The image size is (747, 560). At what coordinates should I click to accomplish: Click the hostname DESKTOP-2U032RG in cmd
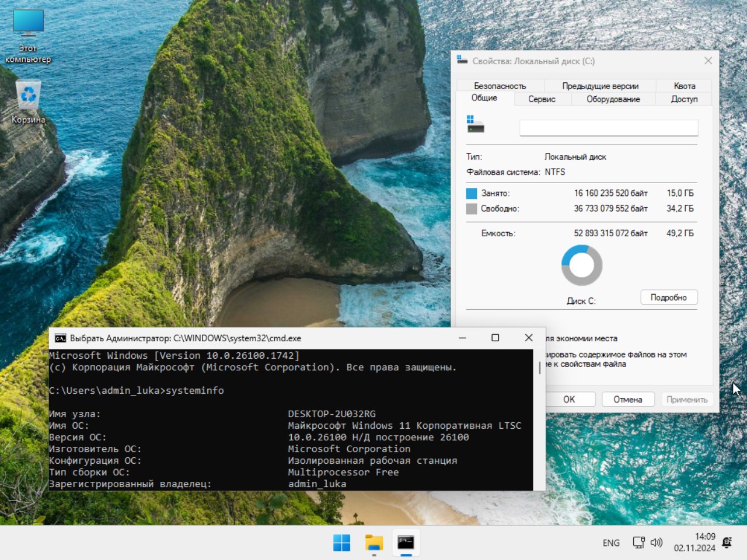tap(331, 414)
